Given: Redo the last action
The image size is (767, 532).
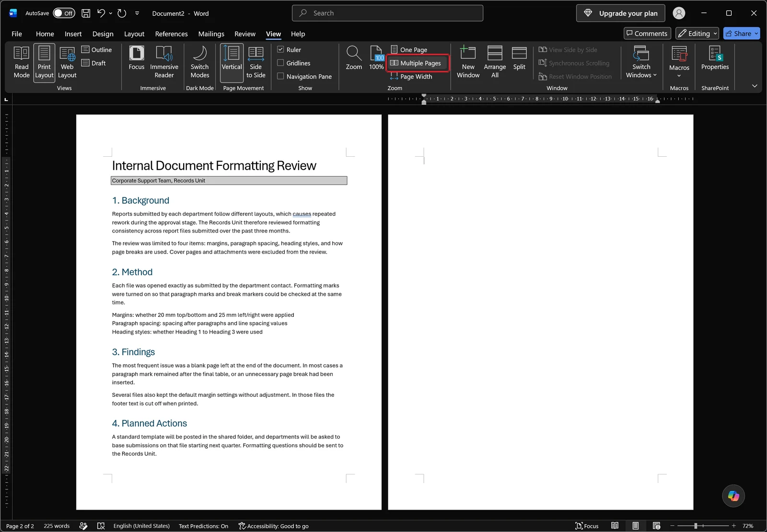Looking at the screenshot, I should [x=122, y=13].
